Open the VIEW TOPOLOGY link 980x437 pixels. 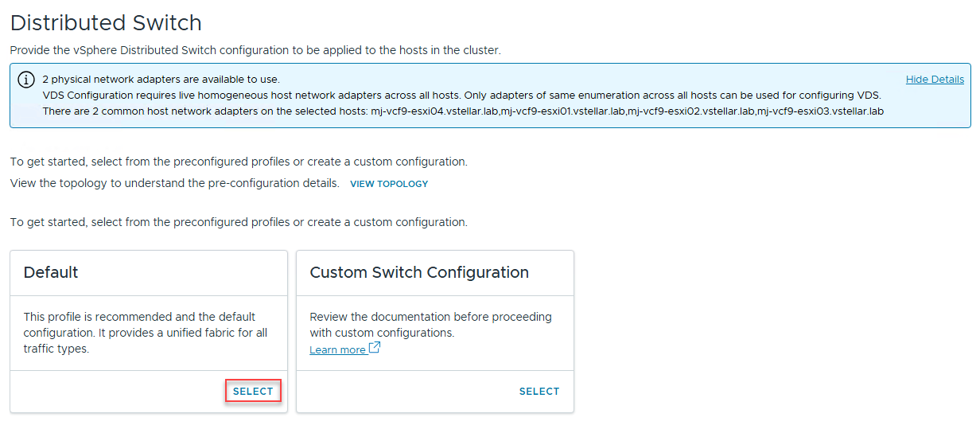click(389, 184)
